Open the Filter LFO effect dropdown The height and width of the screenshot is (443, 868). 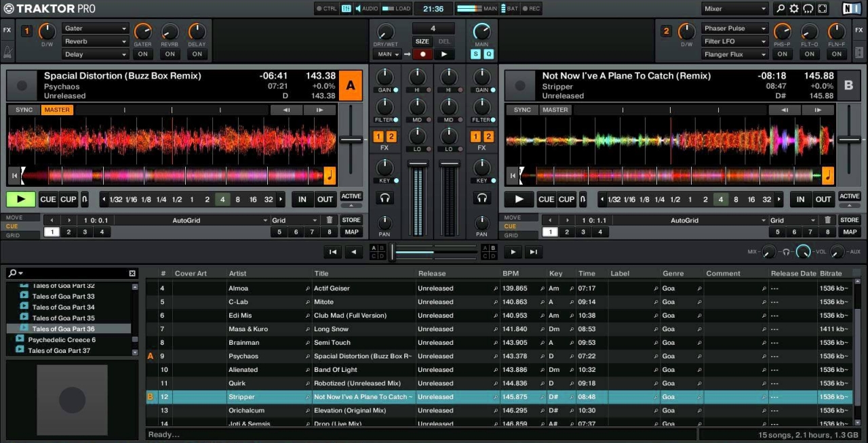click(x=735, y=41)
